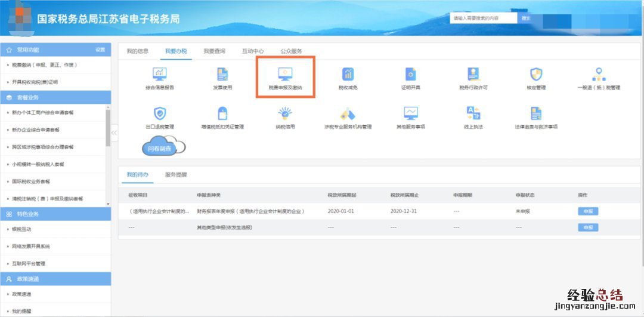The width and height of the screenshot is (644, 317).
Task: Click 申报 button for 财务报表年度申报 row
Action: (587, 211)
